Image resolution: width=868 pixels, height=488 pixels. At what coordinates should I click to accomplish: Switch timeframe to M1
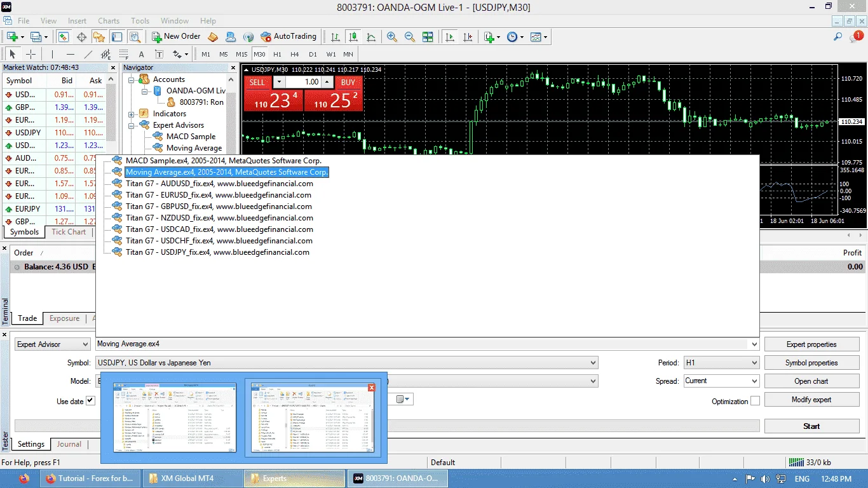[x=206, y=54]
